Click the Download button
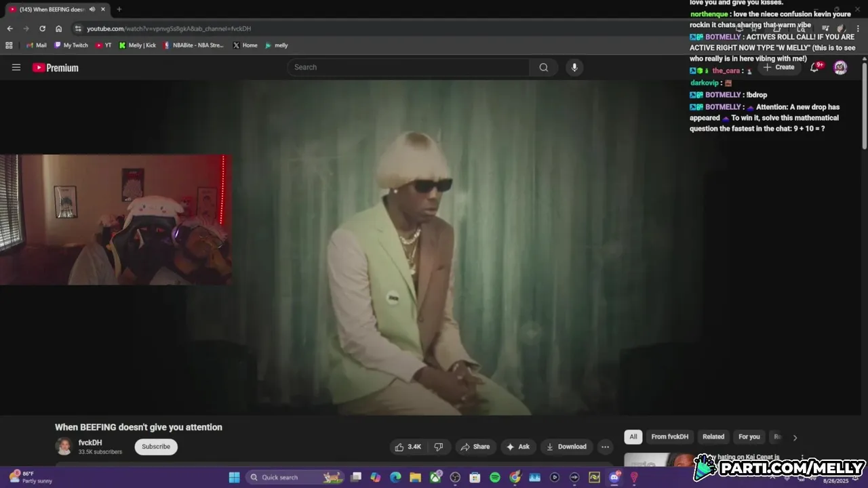868x488 pixels. tap(566, 447)
